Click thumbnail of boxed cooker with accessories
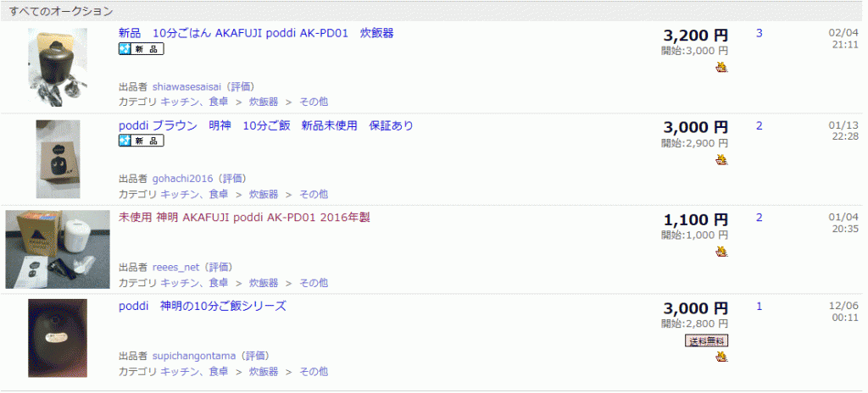This screenshot has width=868, height=393. coord(58,249)
